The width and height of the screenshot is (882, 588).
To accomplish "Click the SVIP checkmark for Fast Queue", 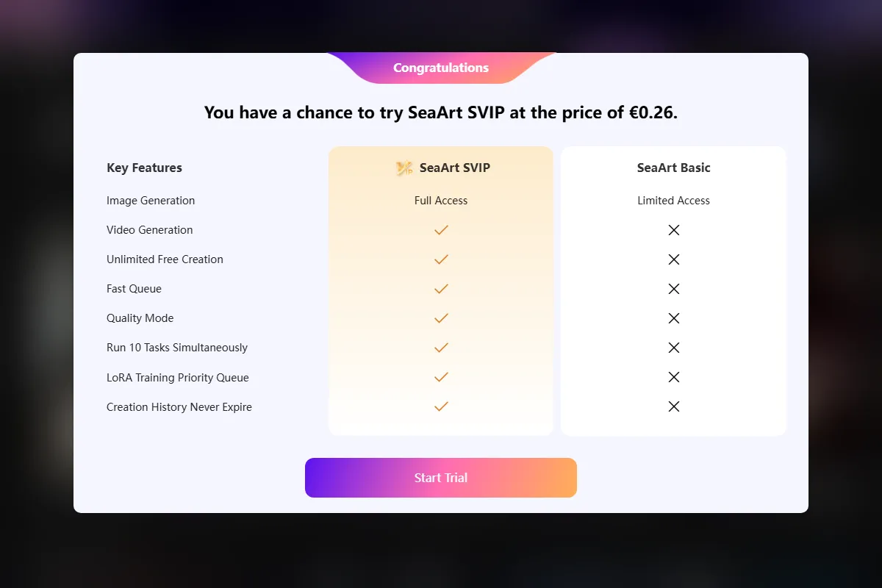I will click(x=441, y=289).
